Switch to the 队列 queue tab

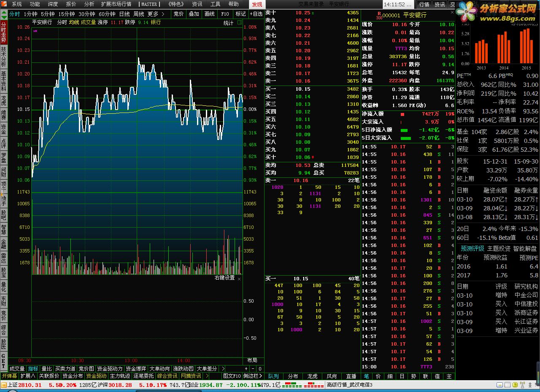(273, 376)
